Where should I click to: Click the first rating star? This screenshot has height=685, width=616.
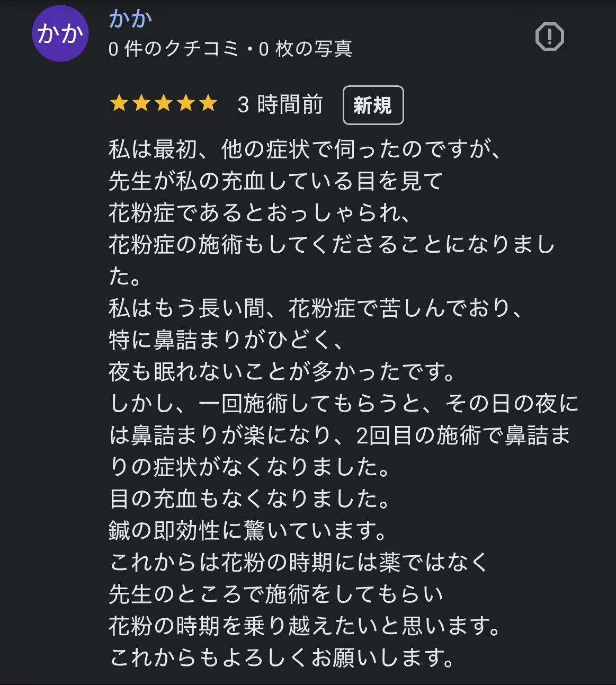tap(119, 103)
